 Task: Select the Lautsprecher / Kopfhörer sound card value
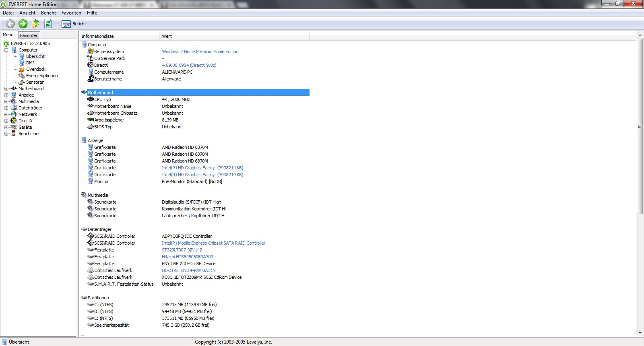[193, 216]
